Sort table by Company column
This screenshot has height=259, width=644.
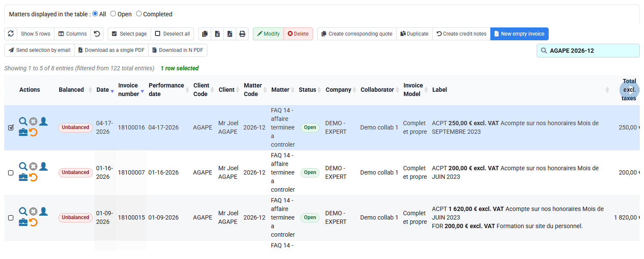[x=341, y=90]
